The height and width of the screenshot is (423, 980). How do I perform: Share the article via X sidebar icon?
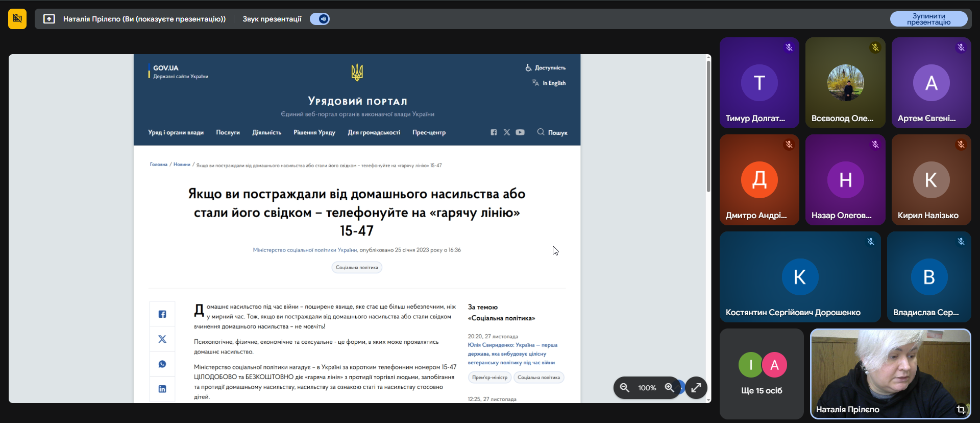pyautogui.click(x=162, y=339)
